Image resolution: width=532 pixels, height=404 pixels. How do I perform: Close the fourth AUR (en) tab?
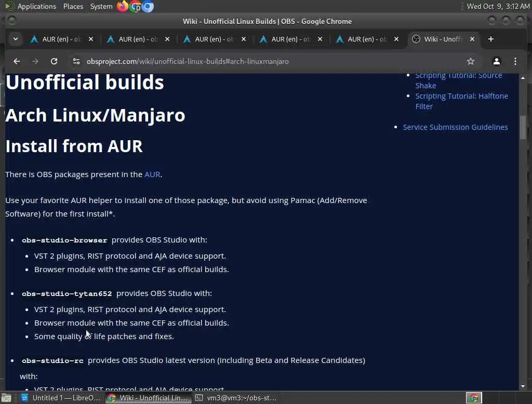[x=320, y=39]
